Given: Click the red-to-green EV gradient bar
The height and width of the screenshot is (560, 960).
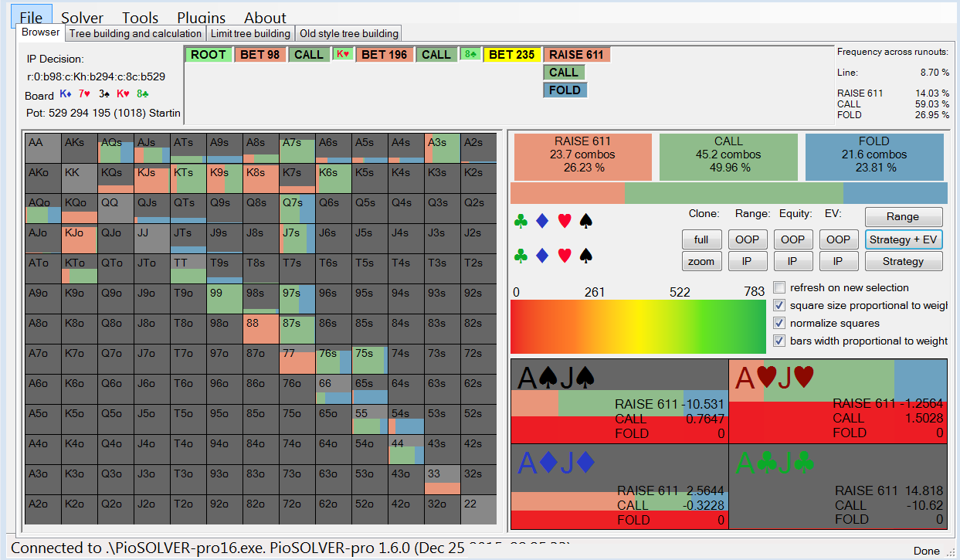Looking at the screenshot, I should tap(636, 328).
